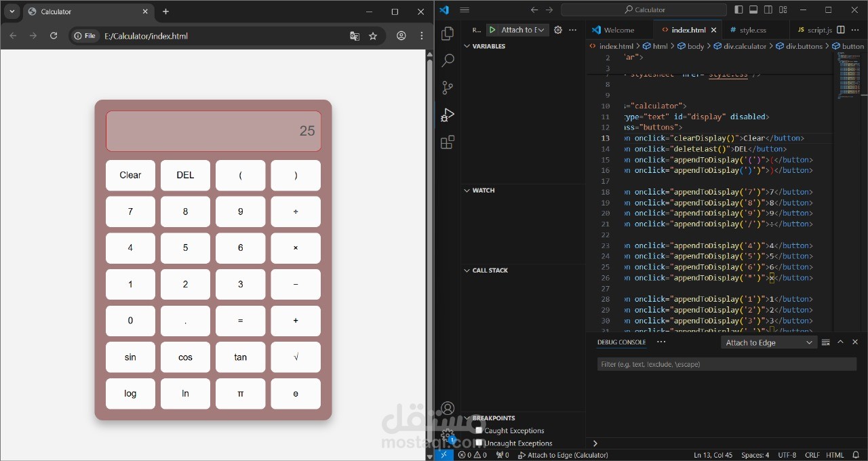Close the index.html editor tab

pos(713,30)
